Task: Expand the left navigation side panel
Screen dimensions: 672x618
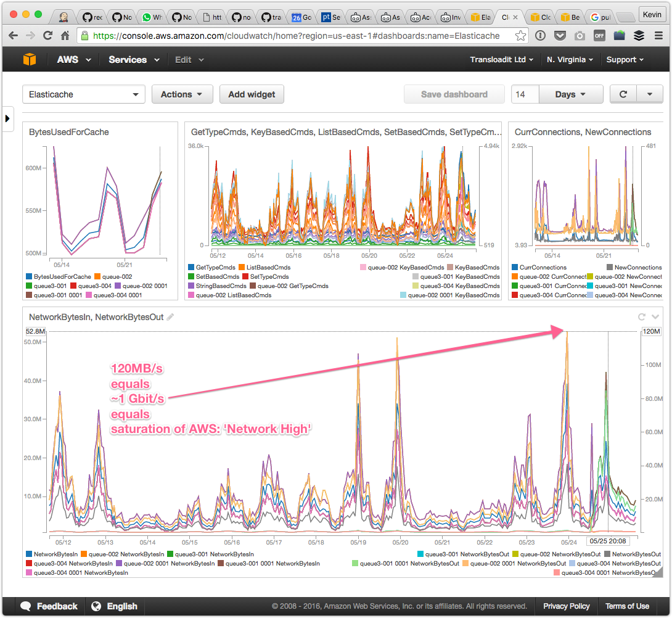Action: tap(9, 118)
